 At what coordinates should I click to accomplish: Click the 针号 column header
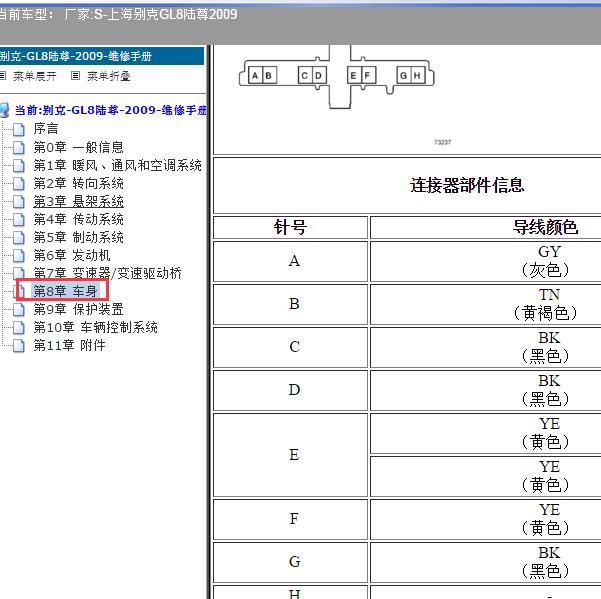coord(290,228)
